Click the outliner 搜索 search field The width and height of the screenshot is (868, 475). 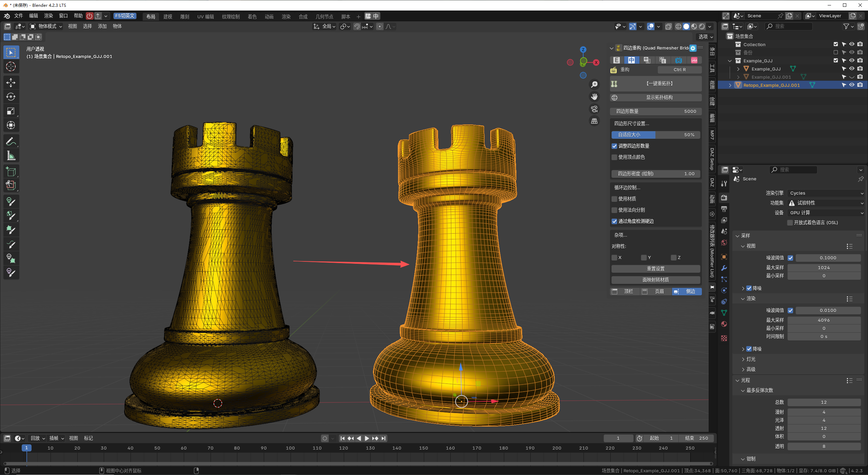pos(789,26)
